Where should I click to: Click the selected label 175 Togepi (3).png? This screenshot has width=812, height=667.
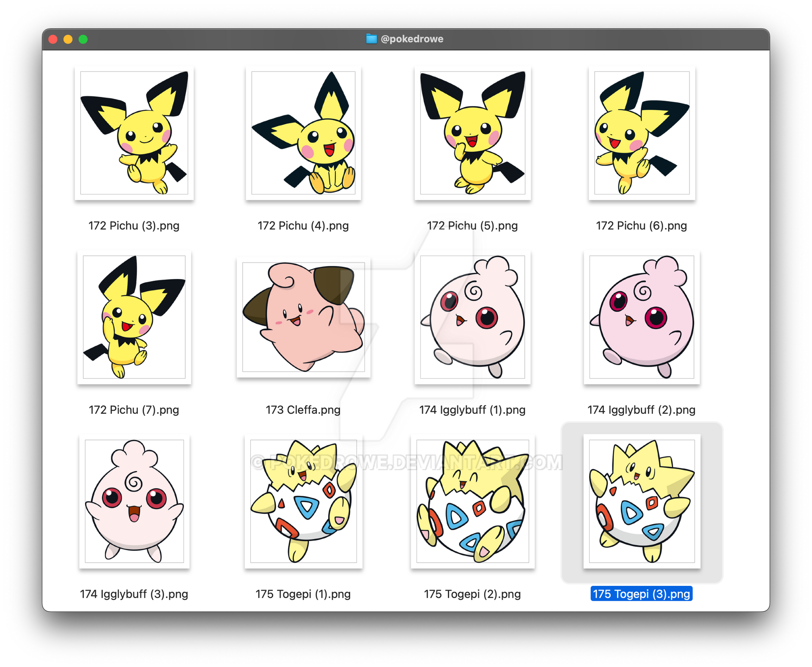tap(642, 594)
